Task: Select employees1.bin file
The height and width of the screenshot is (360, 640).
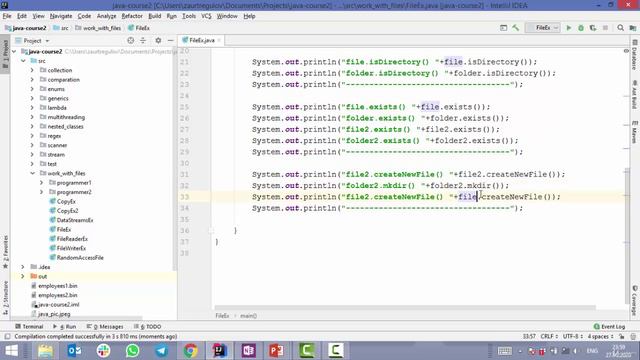Action: tap(54, 286)
